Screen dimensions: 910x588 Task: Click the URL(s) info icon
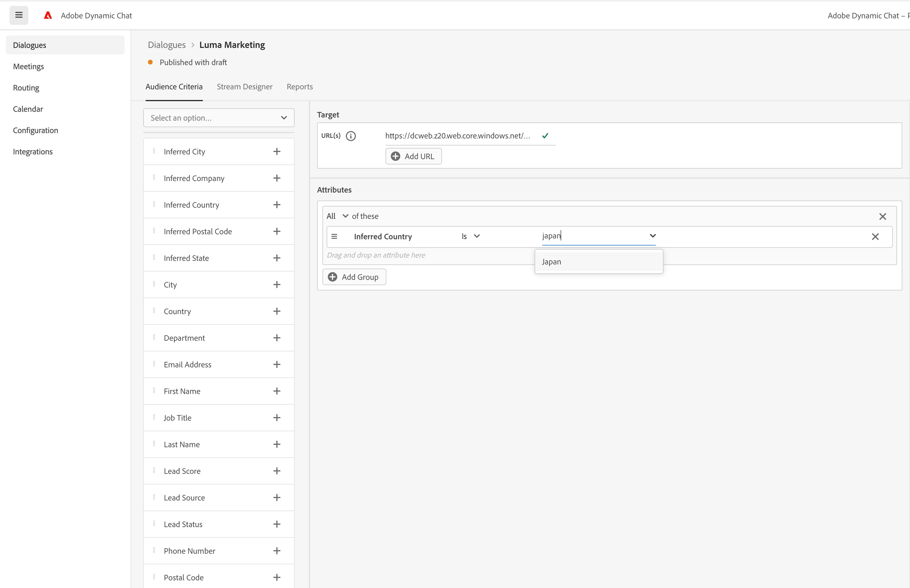coord(351,136)
